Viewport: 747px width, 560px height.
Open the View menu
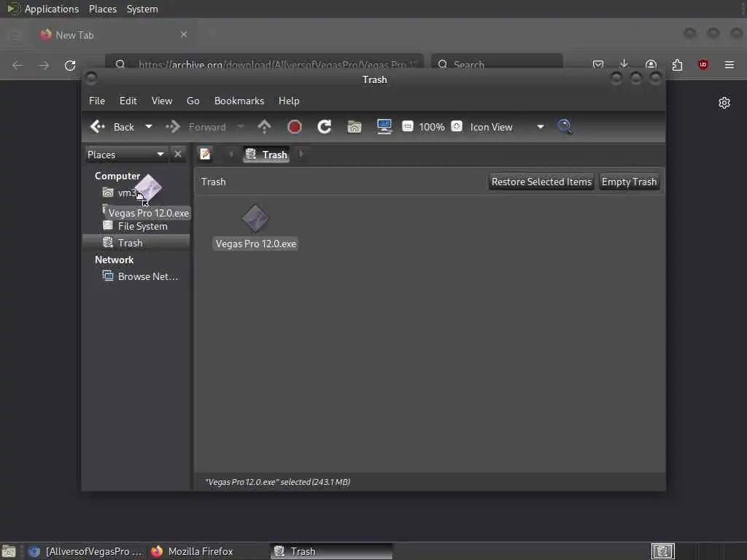[x=162, y=101]
